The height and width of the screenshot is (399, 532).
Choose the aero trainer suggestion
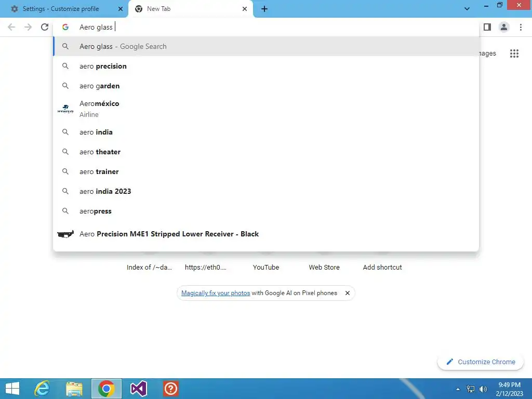click(x=266, y=171)
